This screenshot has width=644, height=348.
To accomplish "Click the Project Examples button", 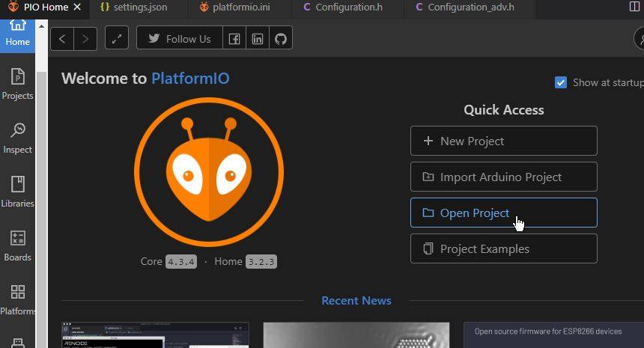I will [x=503, y=248].
